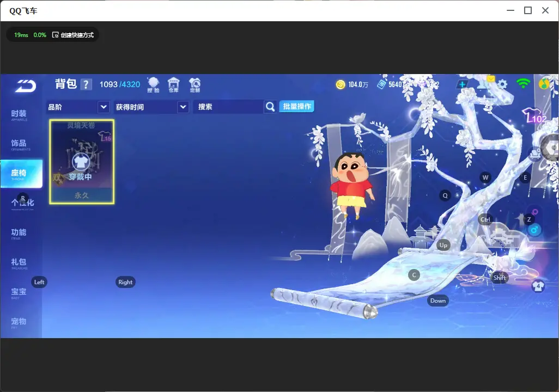Open the backpack help question mark

tap(86, 84)
